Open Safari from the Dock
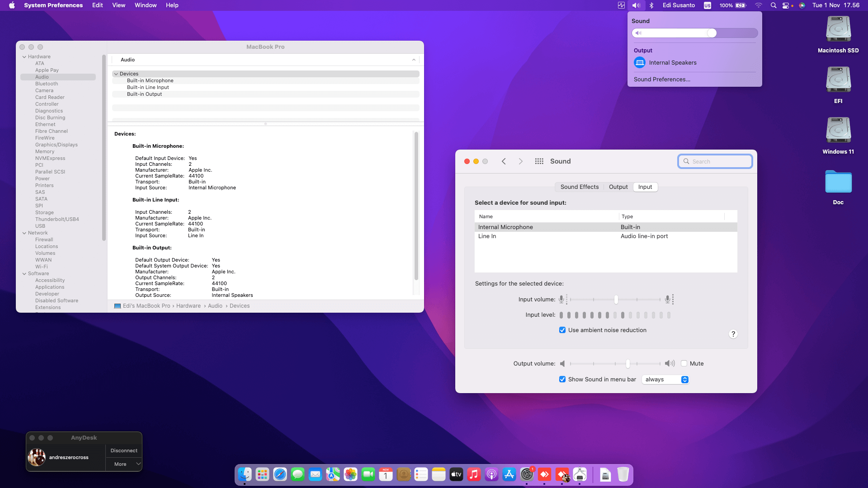This screenshot has height=488, width=868. [x=280, y=474]
